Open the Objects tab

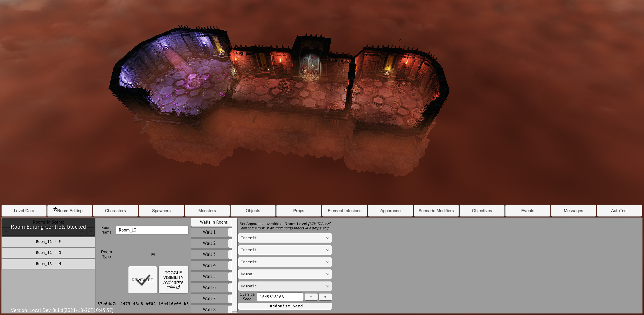pos(253,211)
